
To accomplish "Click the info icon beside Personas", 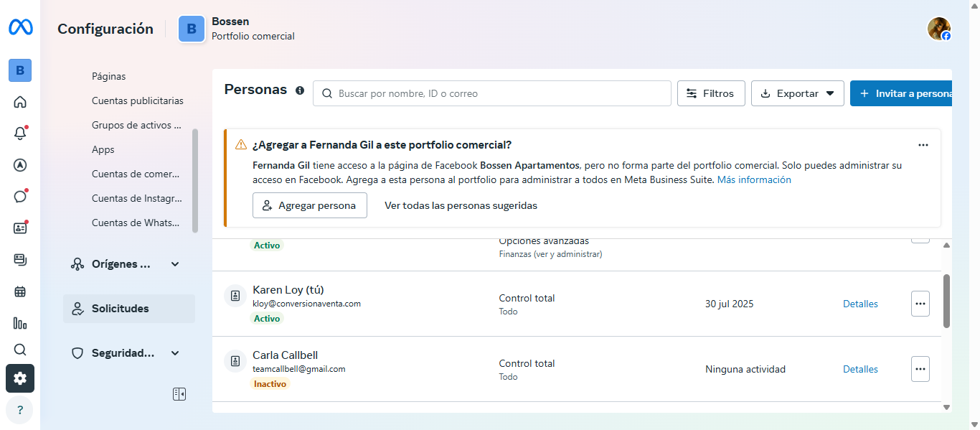I will [300, 91].
